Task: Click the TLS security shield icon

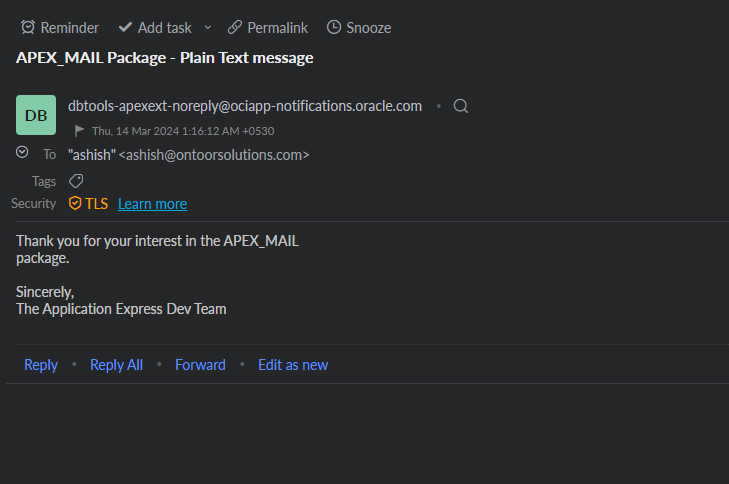Action: (75, 203)
